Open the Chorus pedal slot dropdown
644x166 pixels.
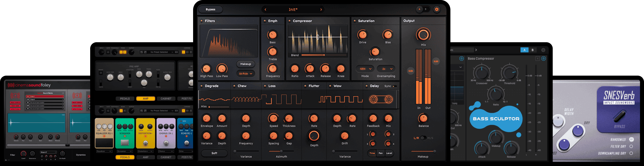coord(166,151)
